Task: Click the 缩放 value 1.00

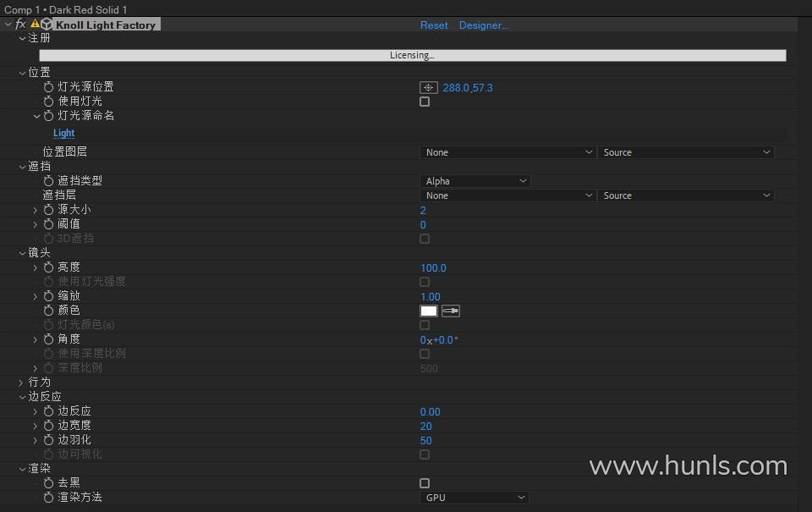Action: 430,297
